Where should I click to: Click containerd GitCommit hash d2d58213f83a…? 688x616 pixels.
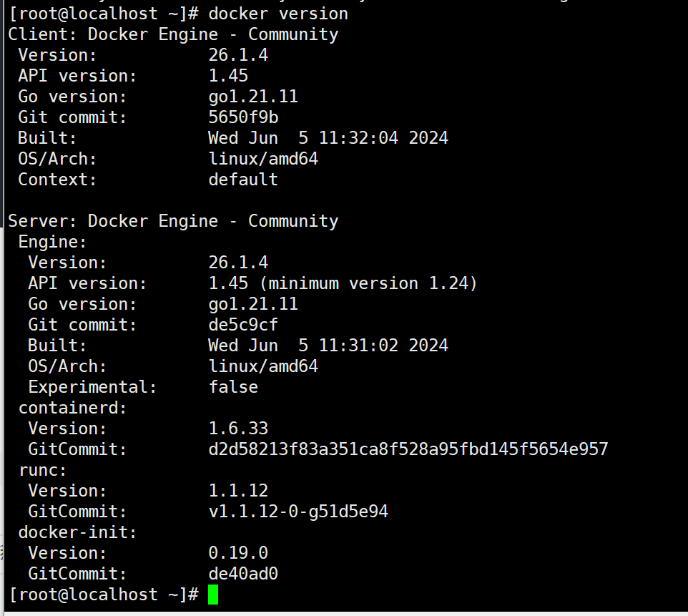[408, 449]
